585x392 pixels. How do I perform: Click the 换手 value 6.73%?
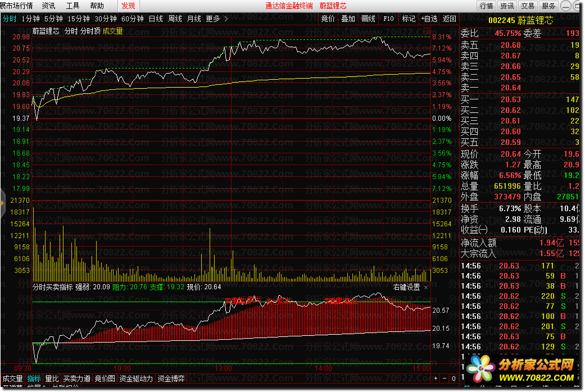coord(510,208)
